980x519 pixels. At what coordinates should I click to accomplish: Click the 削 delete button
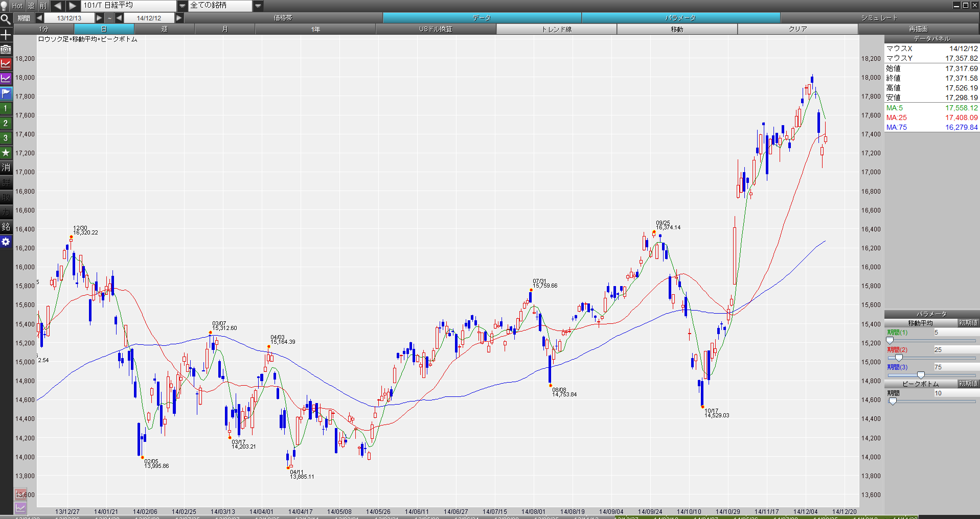tap(43, 6)
